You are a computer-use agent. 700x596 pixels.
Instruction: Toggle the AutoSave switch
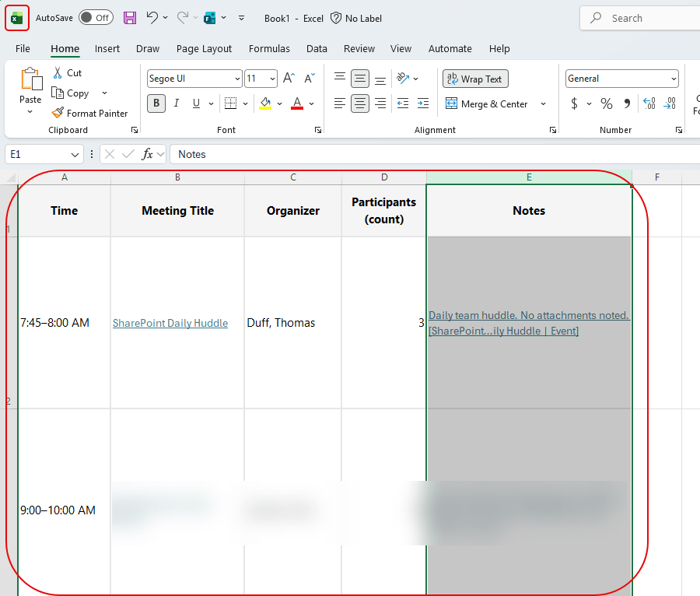[x=96, y=18]
